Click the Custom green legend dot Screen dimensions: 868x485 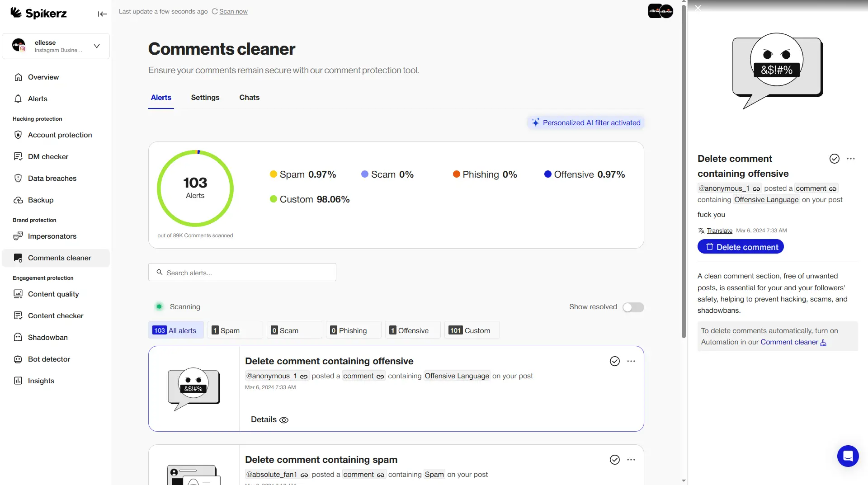tap(273, 199)
